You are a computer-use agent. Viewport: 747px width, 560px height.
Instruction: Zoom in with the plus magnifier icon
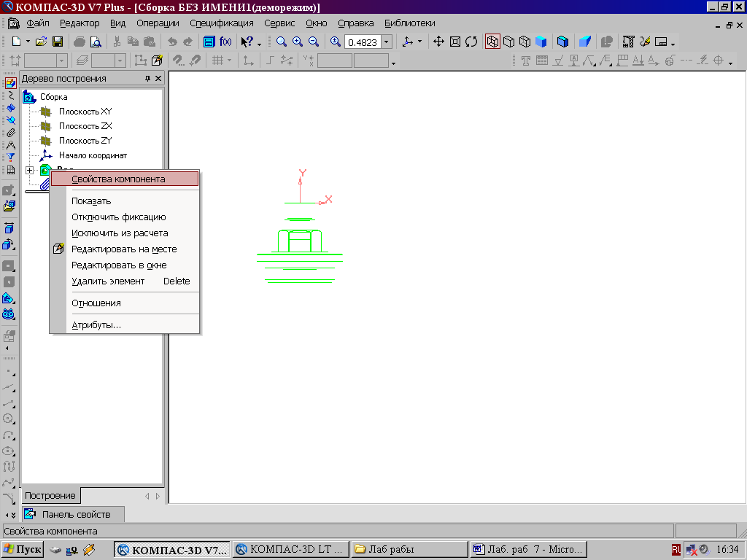pos(298,42)
